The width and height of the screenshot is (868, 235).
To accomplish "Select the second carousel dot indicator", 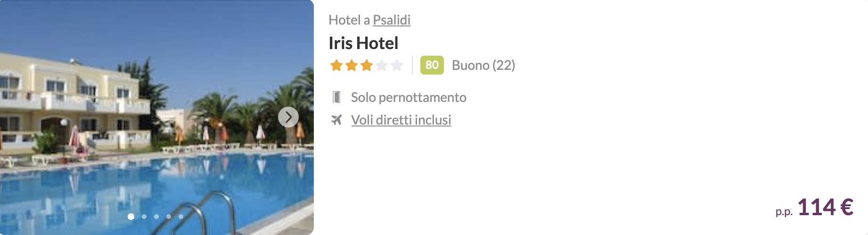I will [144, 217].
